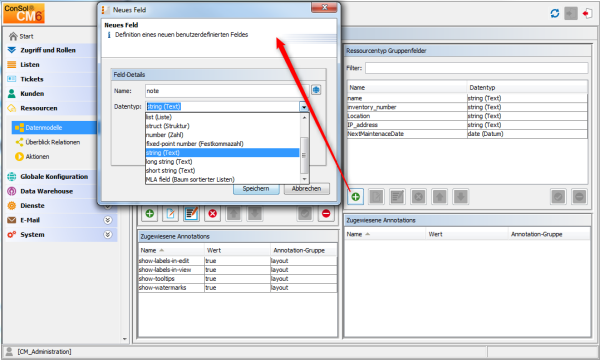Open the localization globe icon beside Name field
Viewport: 600px width, 360px height.
pos(316,90)
